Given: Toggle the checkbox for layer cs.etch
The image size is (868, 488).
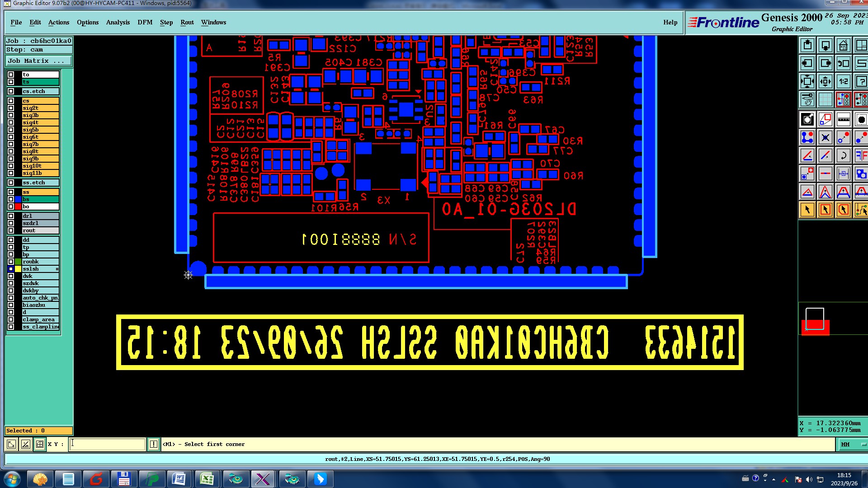Looking at the screenshot, I should [11, 91].
